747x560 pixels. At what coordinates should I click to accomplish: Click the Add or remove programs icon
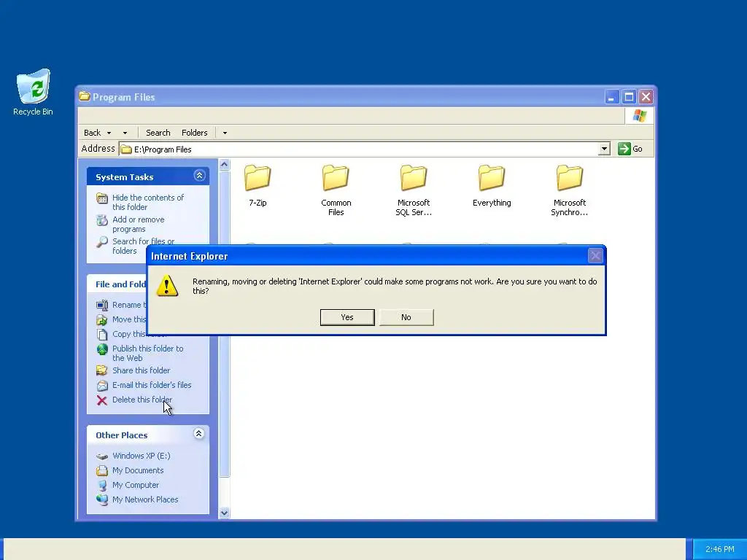coord(102,220)
